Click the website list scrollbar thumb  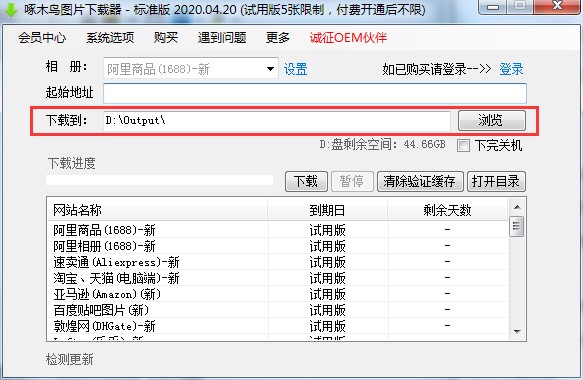516,226
